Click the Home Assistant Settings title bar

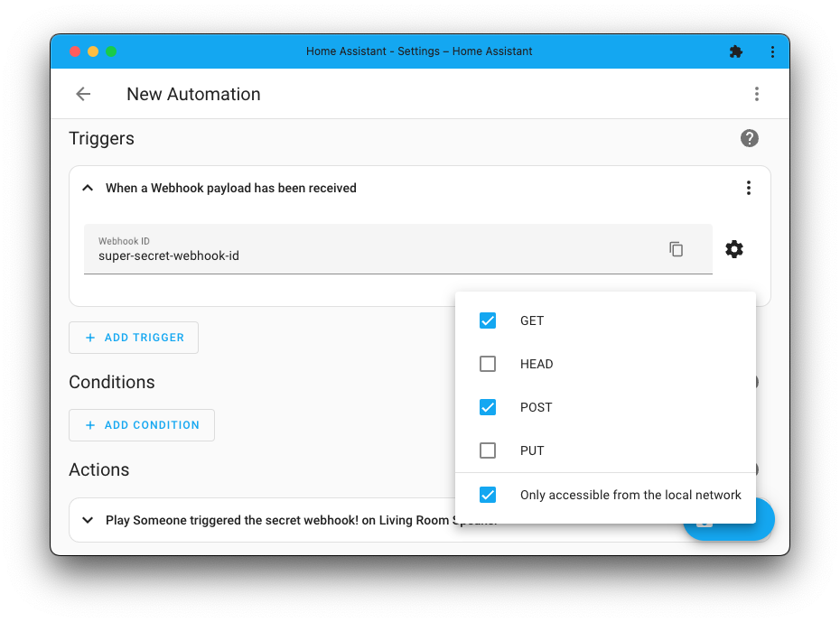(420, 51)
